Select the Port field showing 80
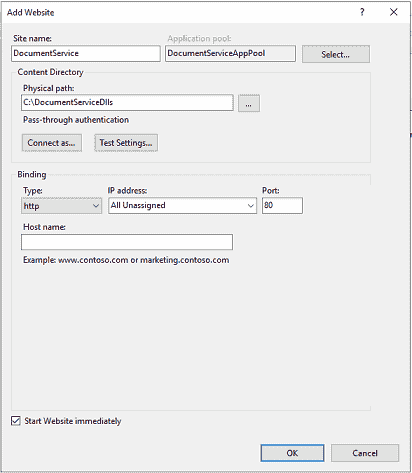Image resolution: width=412 pixels, height=473 pixels. pyautogui.click(x=282, y=205)
